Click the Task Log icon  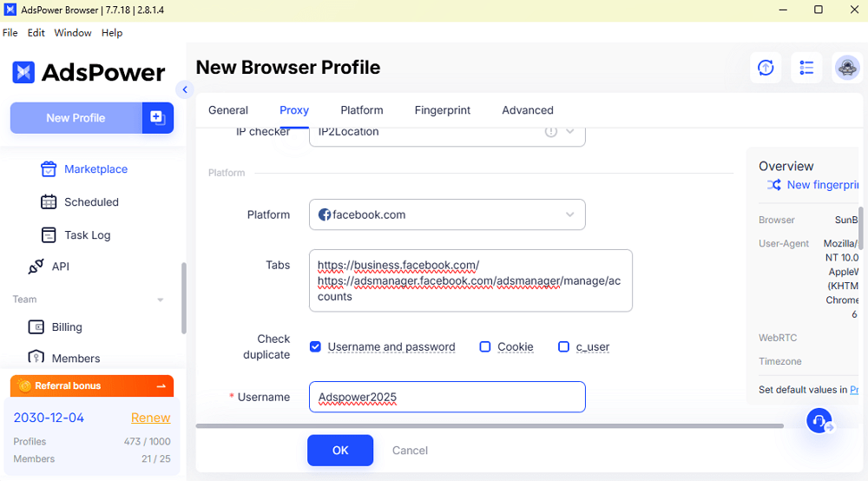[x=49, y=235]
